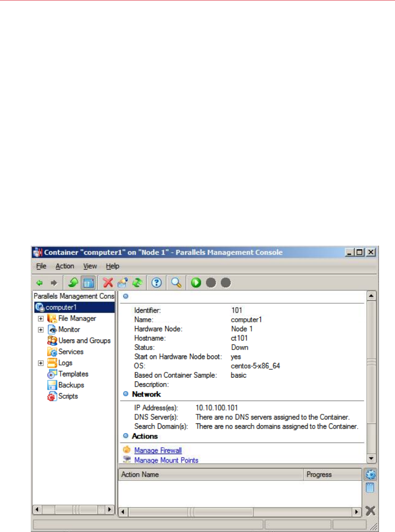Click the Manage Mount Points icon
This screenshot has height=532, width=395.
pyautogui.click(x=127, y=460)
